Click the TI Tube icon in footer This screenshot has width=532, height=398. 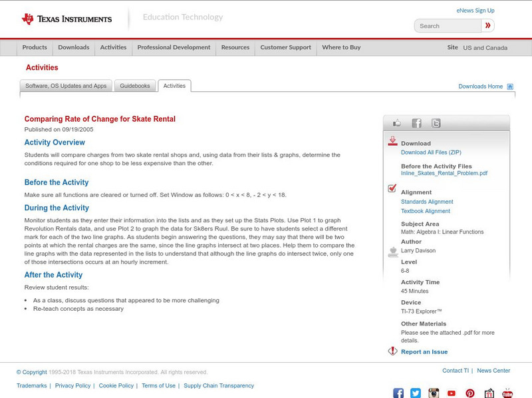[x=507, y=393]
